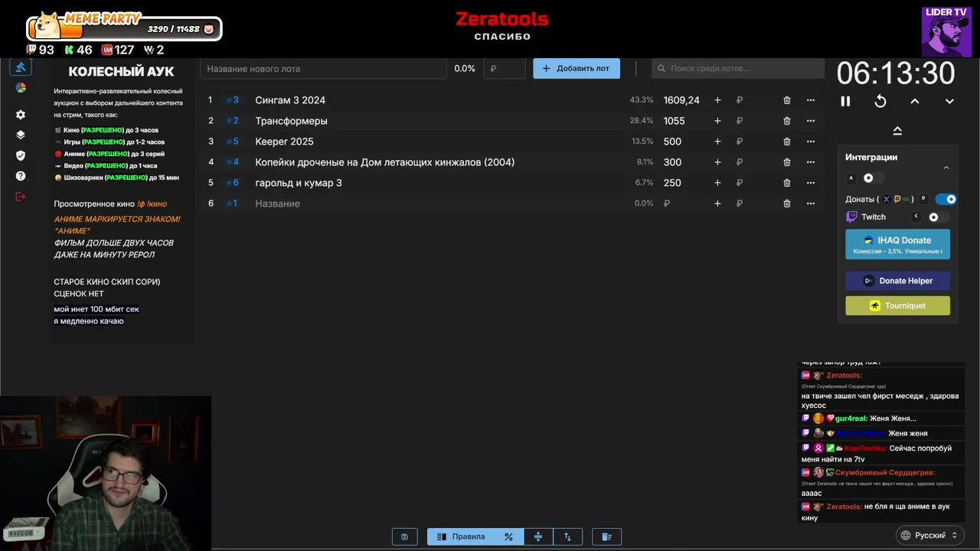The height and width of the screenshot is (551, 980).
Task: Click chat username Скумбриевый Сердцегрев
Action: pyautogui.click(x=885, y=473)
